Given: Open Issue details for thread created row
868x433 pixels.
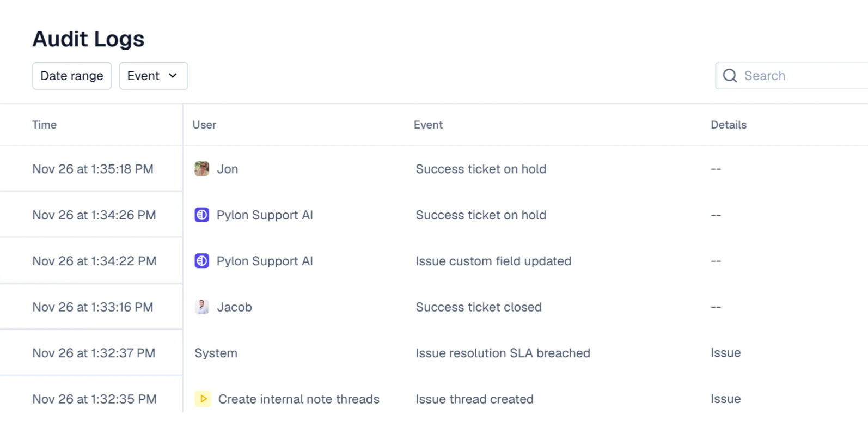Looking at the screenshot, I should coord(725,399).
